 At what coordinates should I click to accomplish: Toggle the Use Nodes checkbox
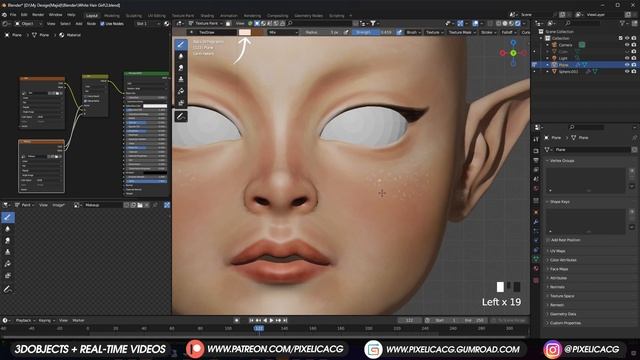tap(102, 24)
